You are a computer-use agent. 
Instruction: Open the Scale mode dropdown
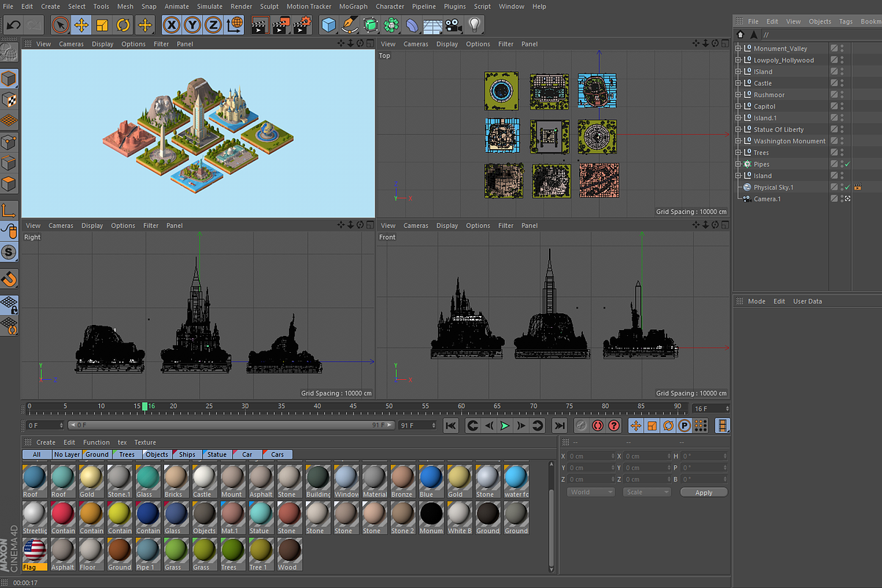(647, 492)
